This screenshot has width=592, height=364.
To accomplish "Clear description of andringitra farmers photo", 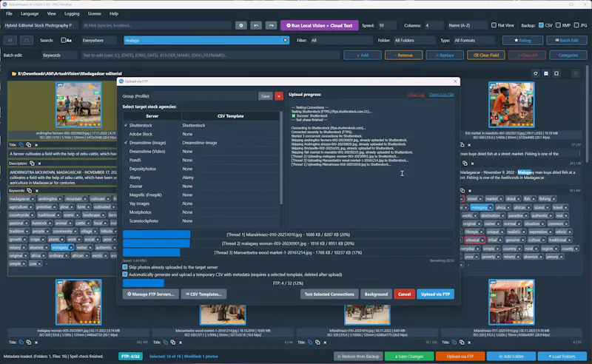I will [39, 164].
